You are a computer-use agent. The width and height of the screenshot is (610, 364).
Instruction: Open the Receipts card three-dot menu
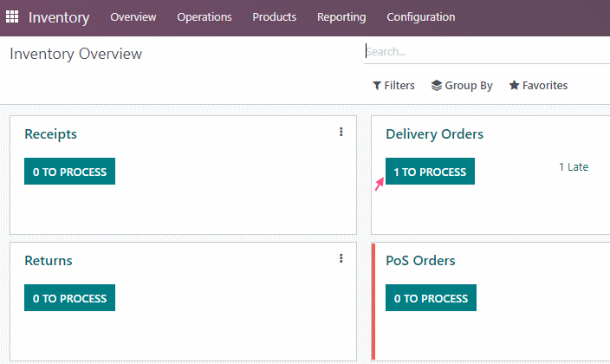[x=341, y=132]
